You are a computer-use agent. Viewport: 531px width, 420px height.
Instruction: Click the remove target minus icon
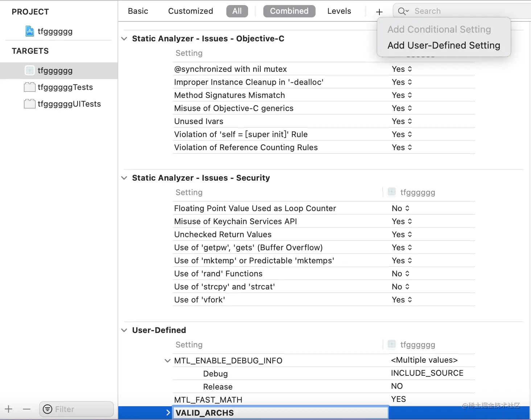click(x=26, y=409)
